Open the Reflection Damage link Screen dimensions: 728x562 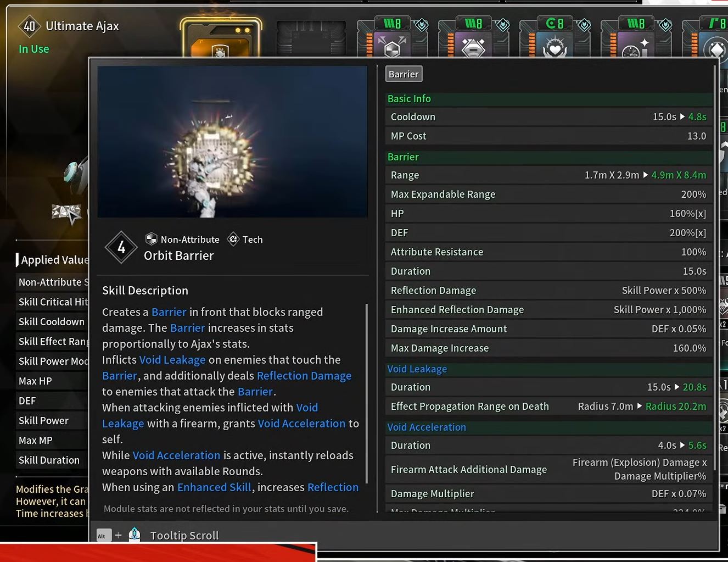(x=304, y=376)
